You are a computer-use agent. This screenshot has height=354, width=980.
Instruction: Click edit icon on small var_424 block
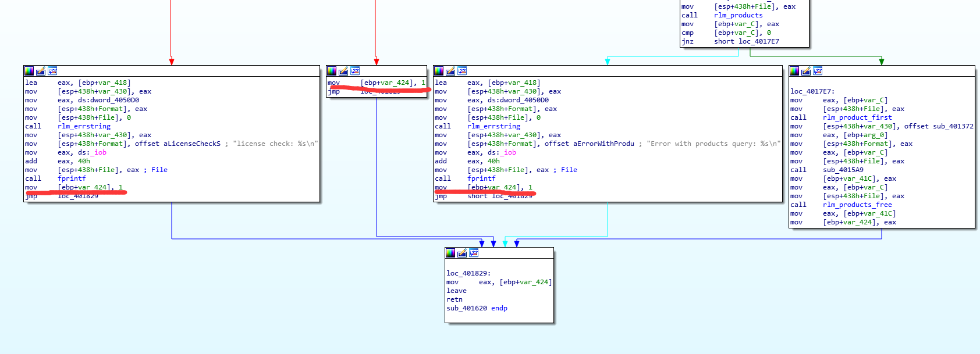(343, 71)
